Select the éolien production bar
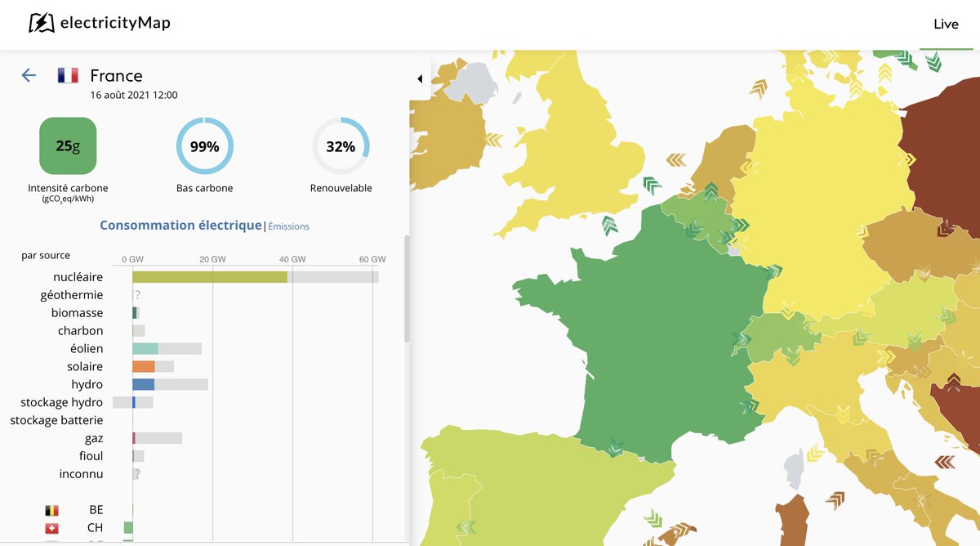Image resolution: width=980 pixels, height=546 pixels. click(x=145, y=349)
